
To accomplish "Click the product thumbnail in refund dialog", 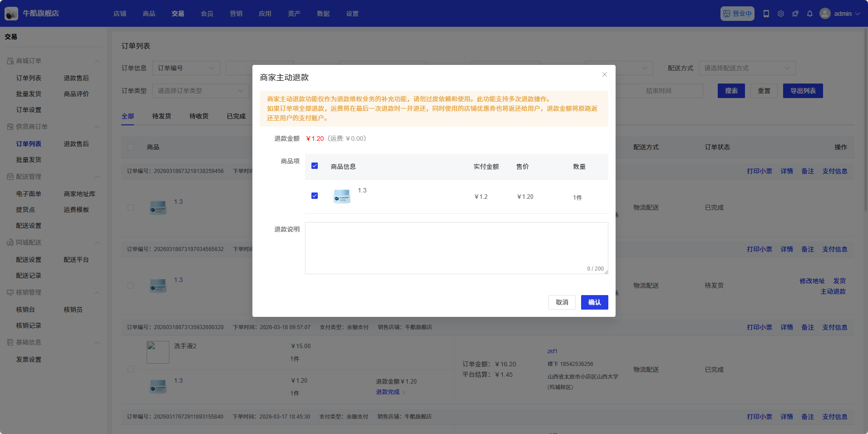I will click(342, 196).
